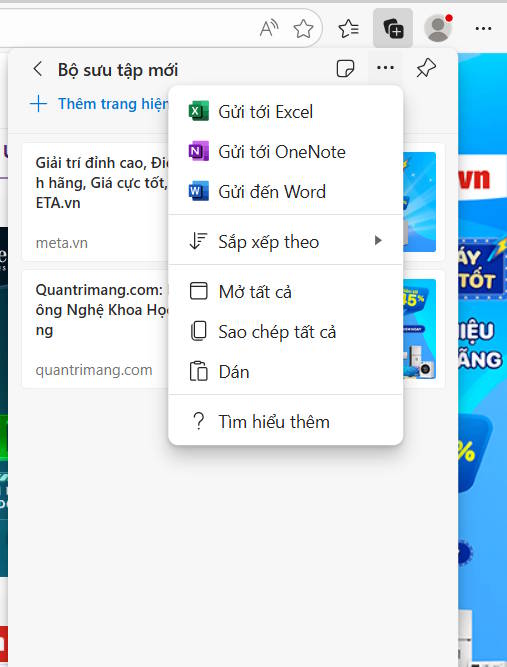Click the question mark icon
Viewport: 507px width, 667px height.
(x=198, y=422)
